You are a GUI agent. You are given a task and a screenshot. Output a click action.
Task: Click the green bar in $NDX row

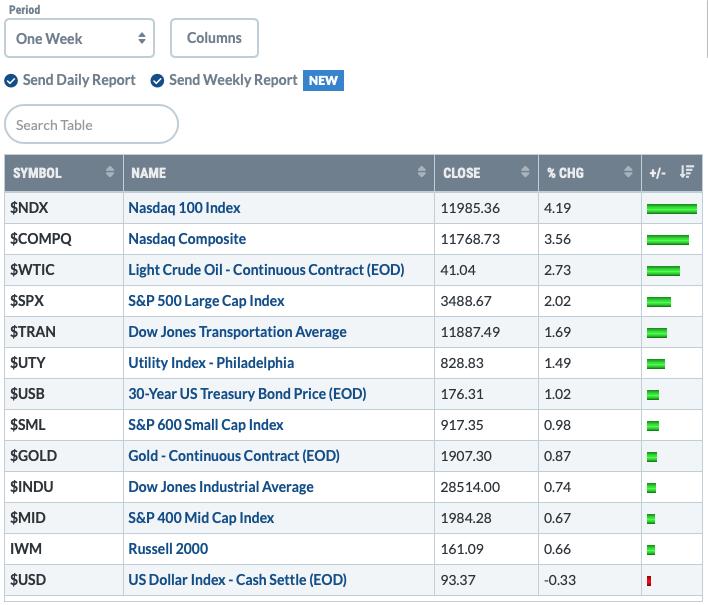coord(672,209)
